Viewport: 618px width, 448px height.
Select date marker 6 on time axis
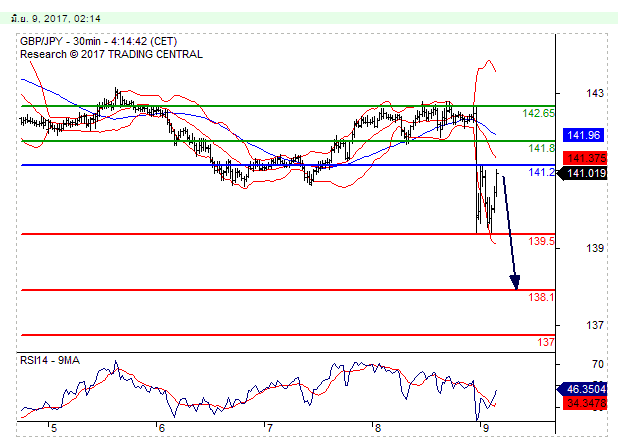(160, 427)
